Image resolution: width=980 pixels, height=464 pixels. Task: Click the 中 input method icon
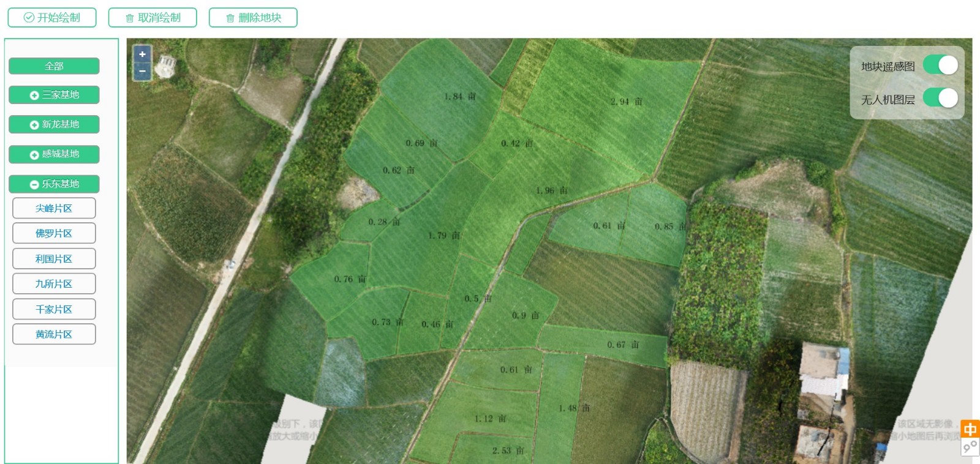(970, 429)
